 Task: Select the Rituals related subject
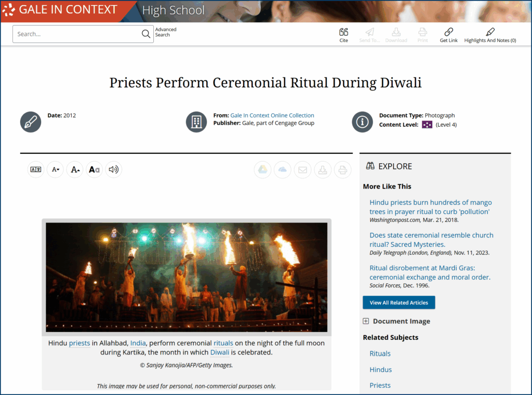click(x=380, y=353)
